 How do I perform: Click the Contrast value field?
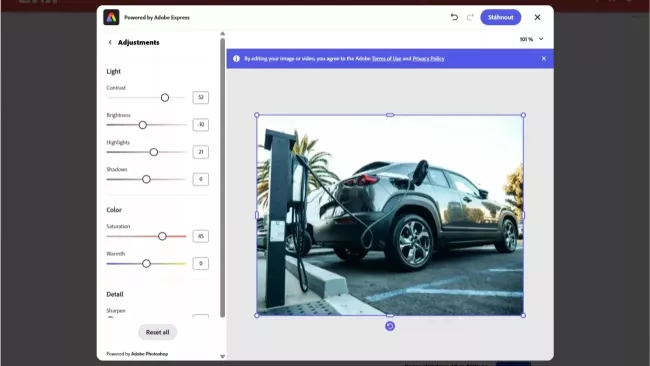coord(201,97)
